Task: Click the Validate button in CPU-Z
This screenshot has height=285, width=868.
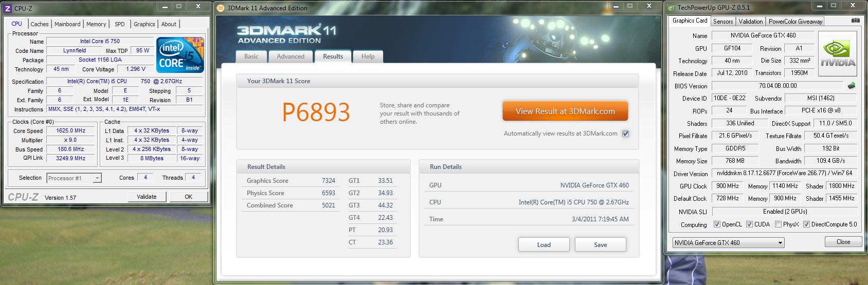Action: 147,197
